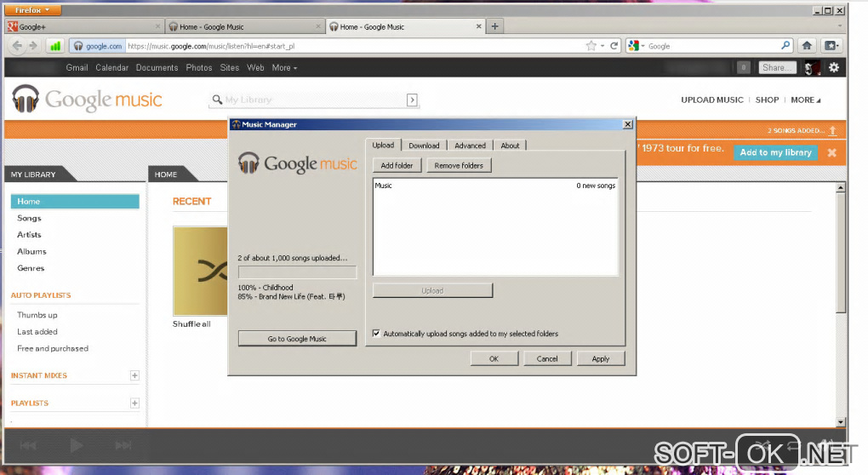868x475 pixels.
Task: Click the browser forward arrow
Action: 33,46
